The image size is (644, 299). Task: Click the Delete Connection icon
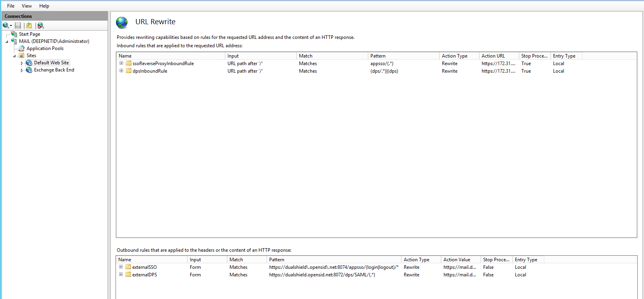(40, 25)
